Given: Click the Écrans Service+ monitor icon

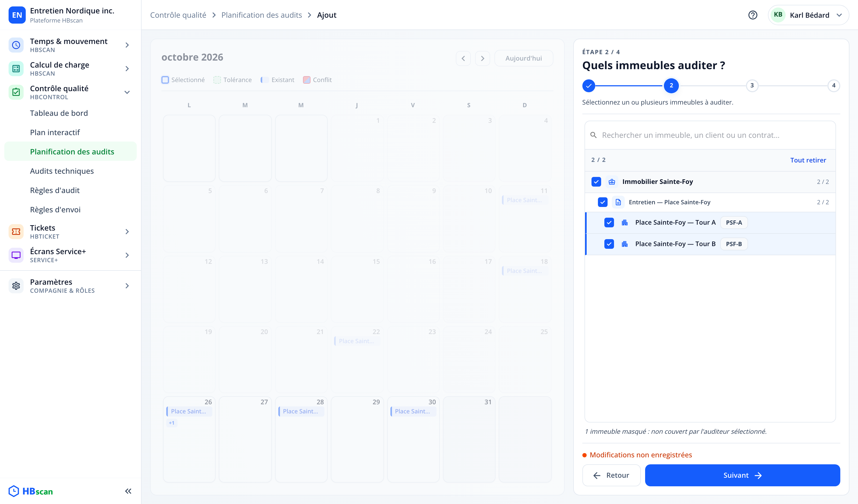Looking at the screenshot, I should click(x=16, y=255).
